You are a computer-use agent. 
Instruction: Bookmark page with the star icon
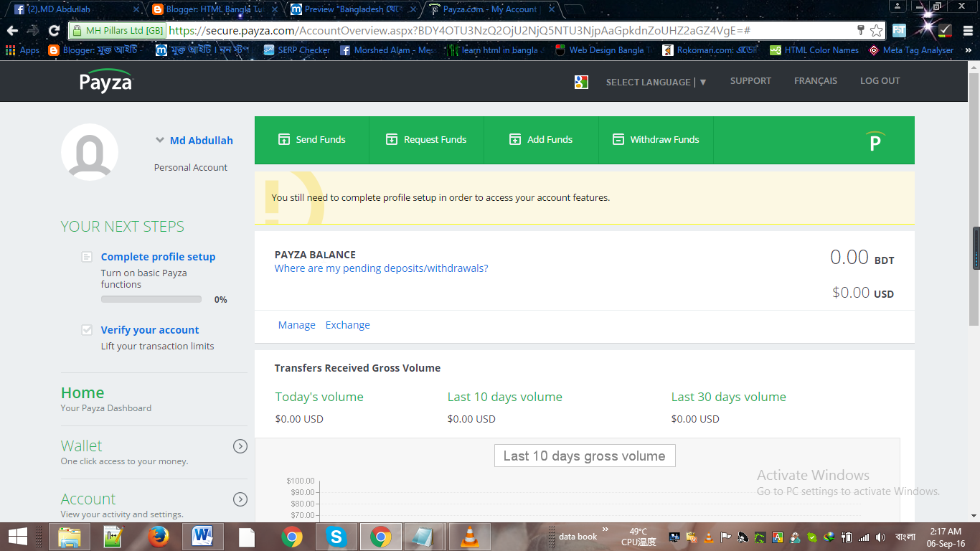coord(876,31)
